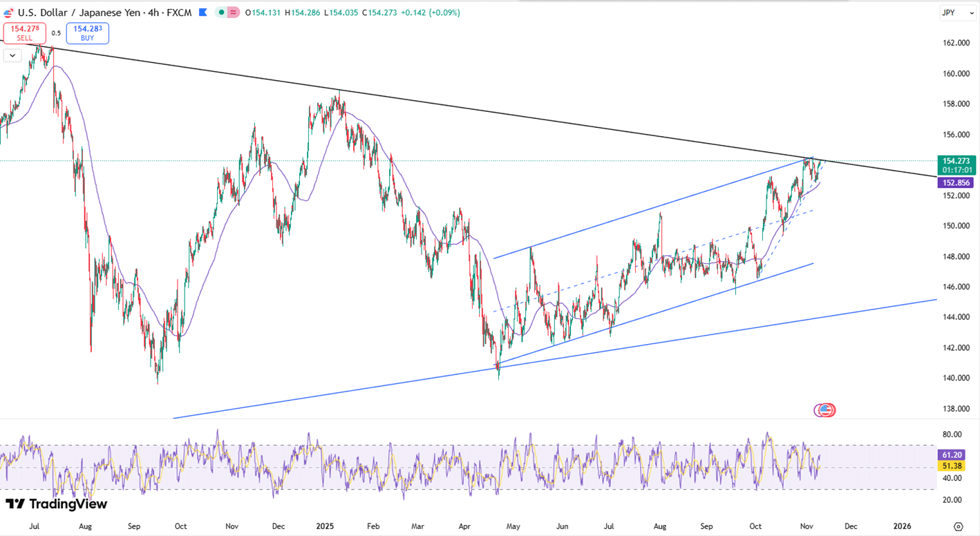
Task: Click the 2026 label on time axis
Action: click(901, 526)
